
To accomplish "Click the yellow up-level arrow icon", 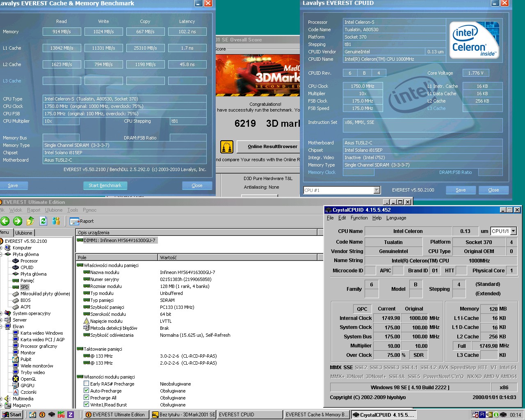I will (30, 221).
